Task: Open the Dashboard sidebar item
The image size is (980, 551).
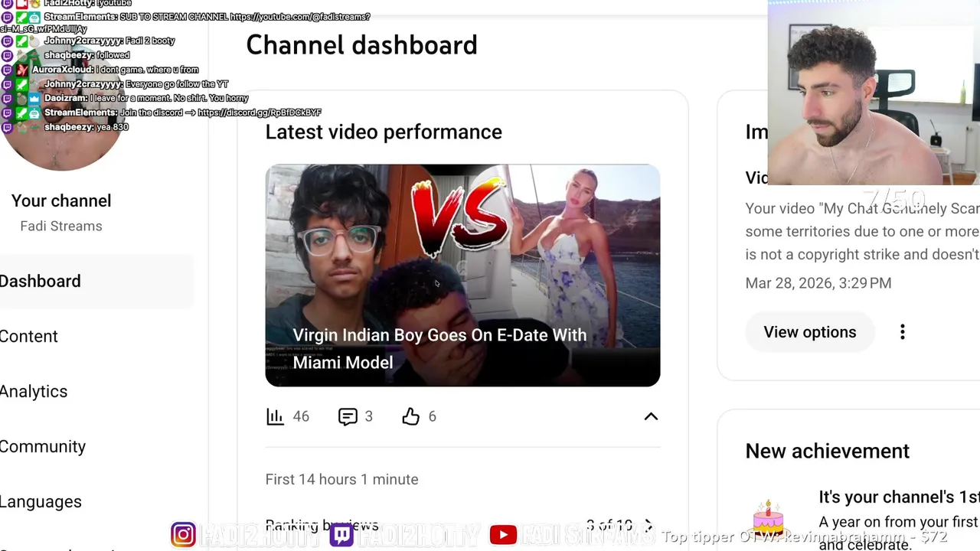Action: pos(40,281)
